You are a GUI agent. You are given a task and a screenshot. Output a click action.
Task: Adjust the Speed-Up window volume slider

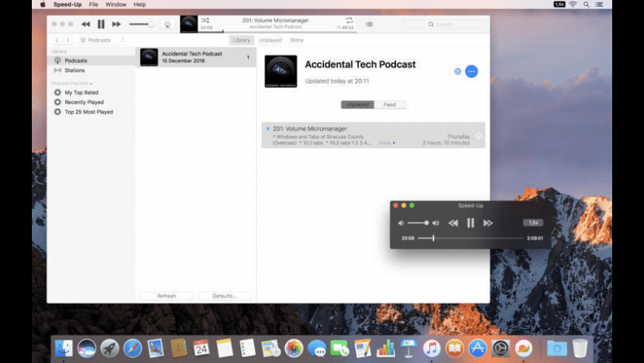pyautogui.click(x=418, y=223)
